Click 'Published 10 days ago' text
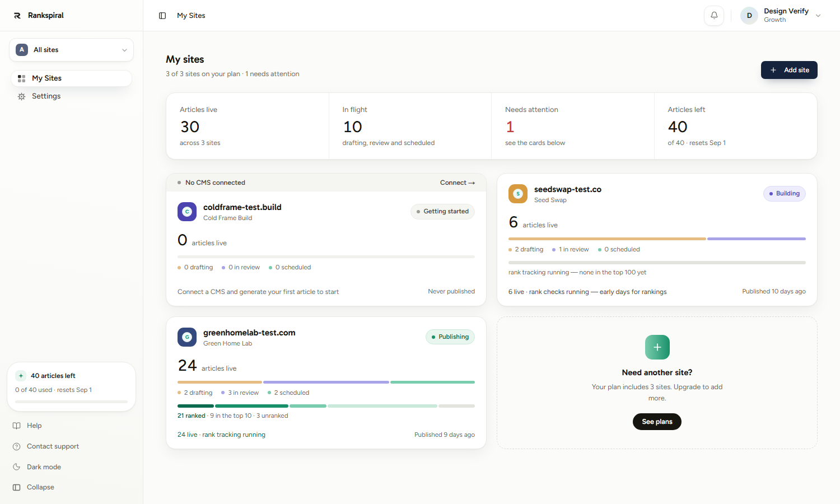The width and height of the screenshot is (840, 504). click(x=774, y=291)
